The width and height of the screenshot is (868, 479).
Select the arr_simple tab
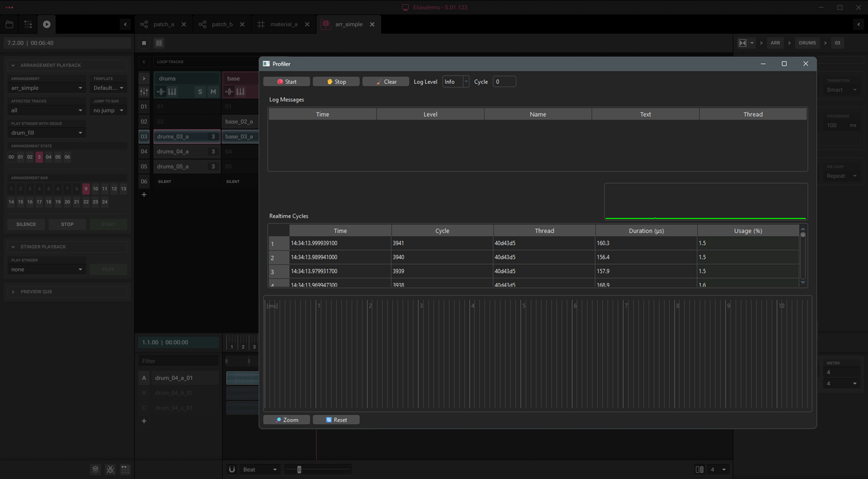(349, 24)
